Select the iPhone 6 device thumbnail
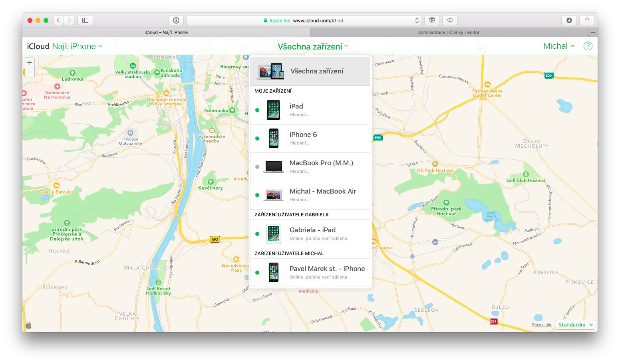 point(273,138)
